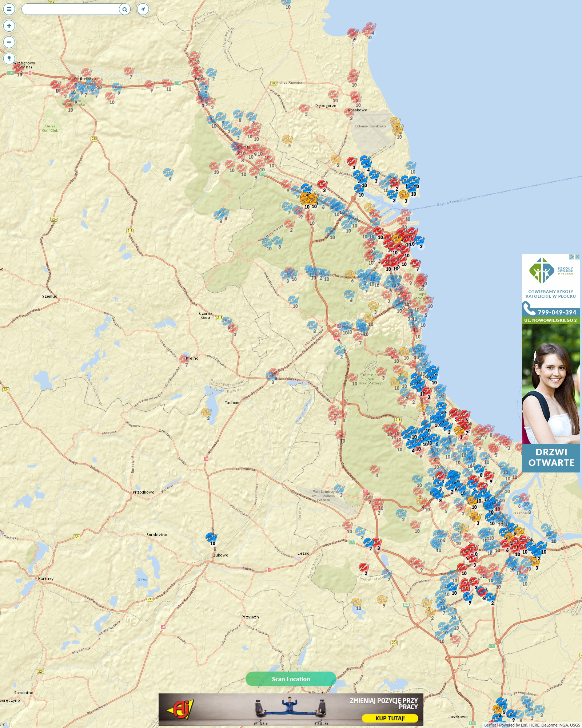
Task: Open the Leaflet attribution link
Action: coord(490,725)
